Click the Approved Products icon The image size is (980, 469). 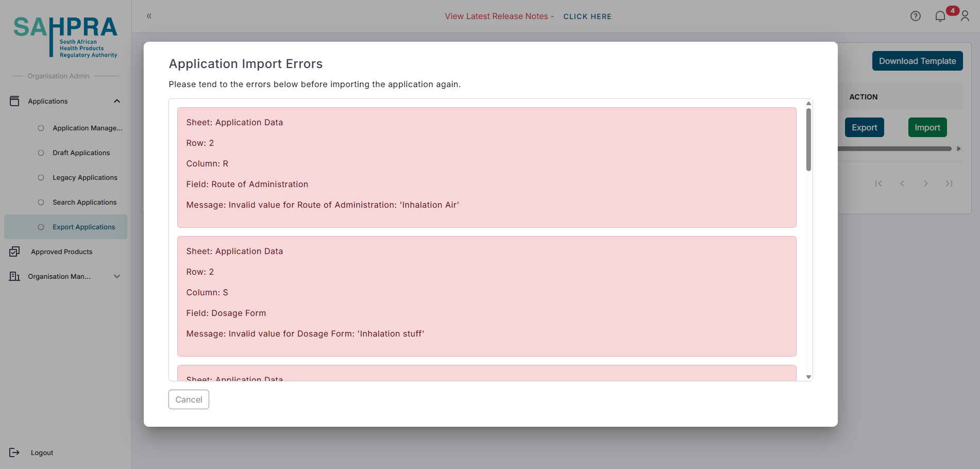click(14, 252)
